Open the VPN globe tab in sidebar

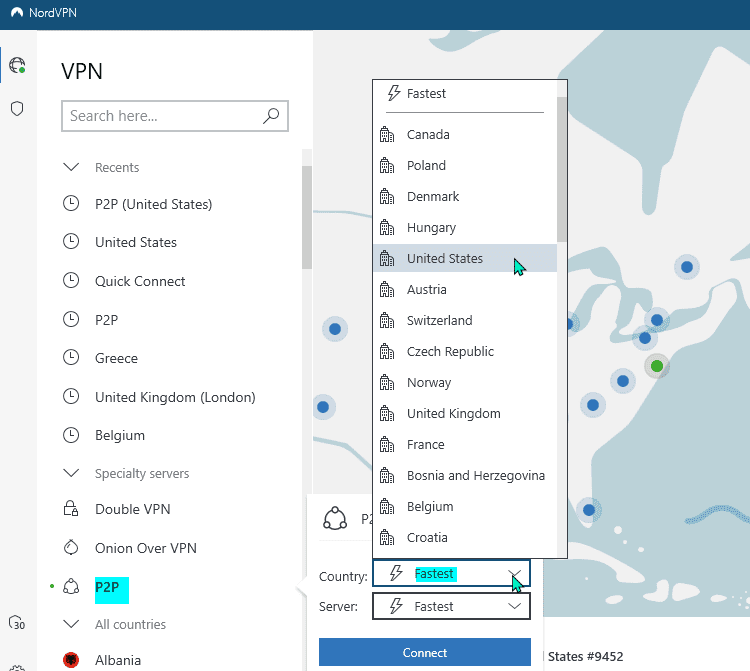pos(17,65)
